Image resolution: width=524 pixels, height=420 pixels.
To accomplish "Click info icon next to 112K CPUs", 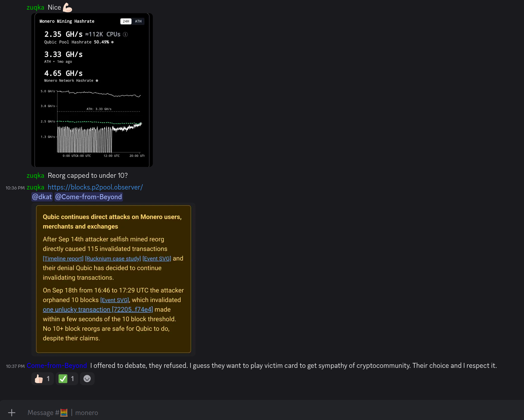I will [125, 35].
